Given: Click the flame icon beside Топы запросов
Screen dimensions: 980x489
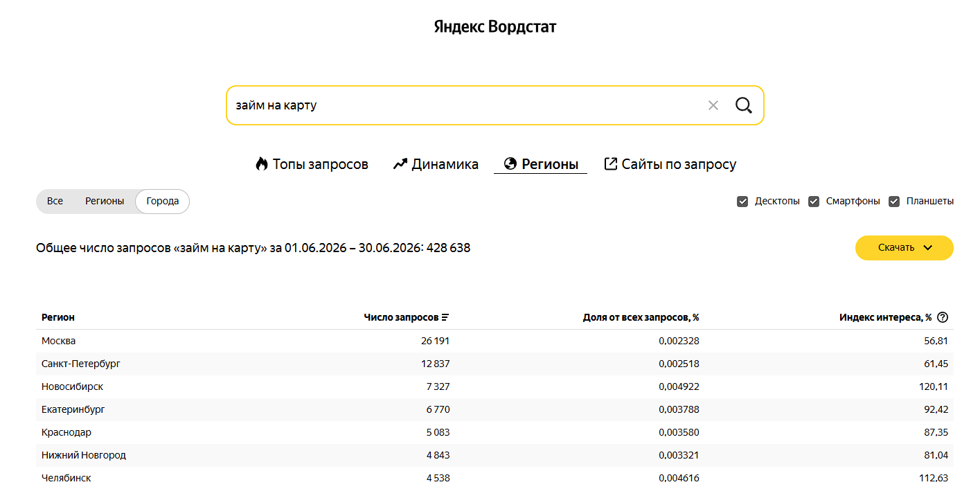Looking at the screenshot, I should coord(261,164).
